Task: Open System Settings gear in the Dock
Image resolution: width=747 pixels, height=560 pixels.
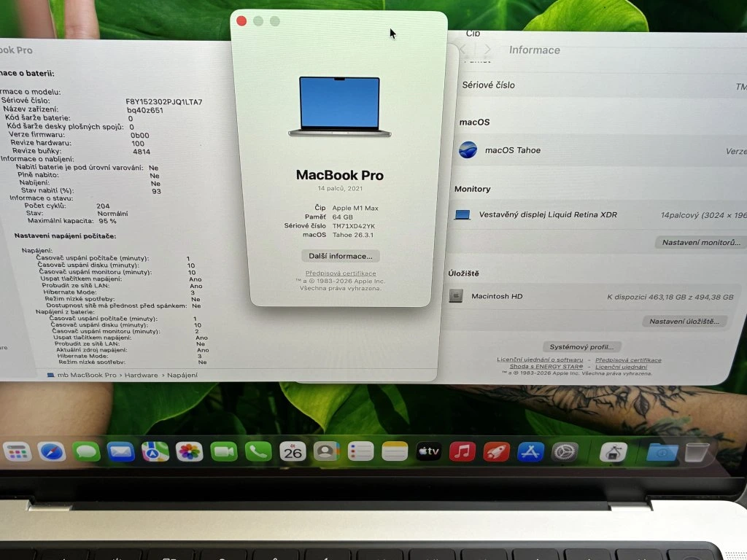Action: 565,452
